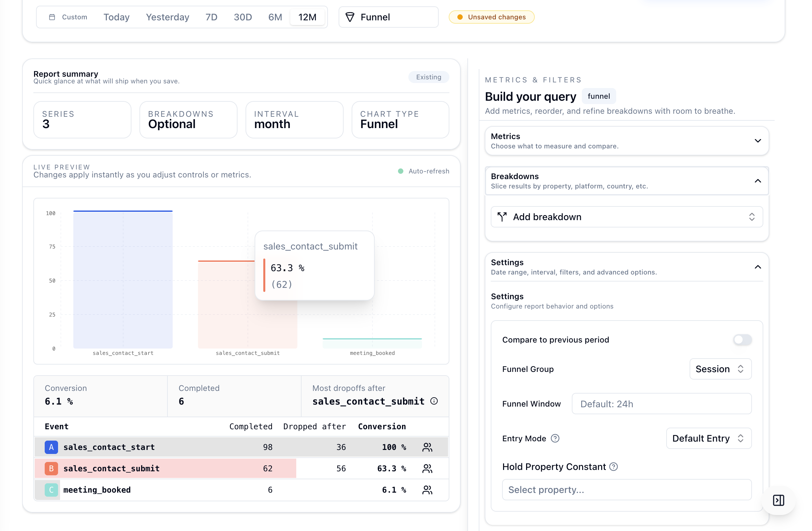Open the audience icon on meeting_booked row
This screenshot has height=531, width=812.
click(427, 490)
